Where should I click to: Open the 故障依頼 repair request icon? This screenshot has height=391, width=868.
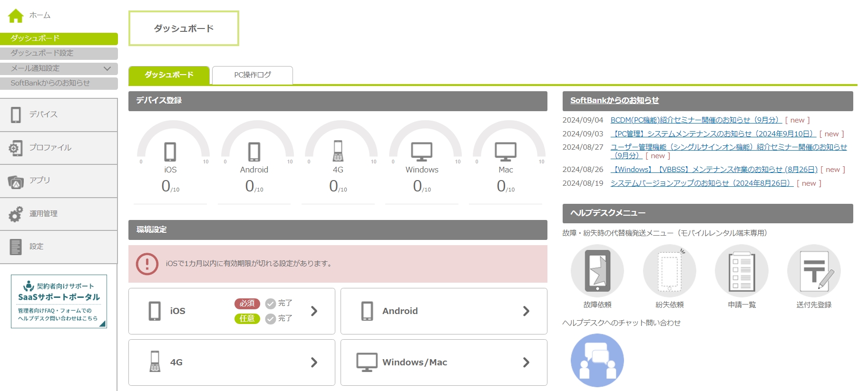click(597, 271)
